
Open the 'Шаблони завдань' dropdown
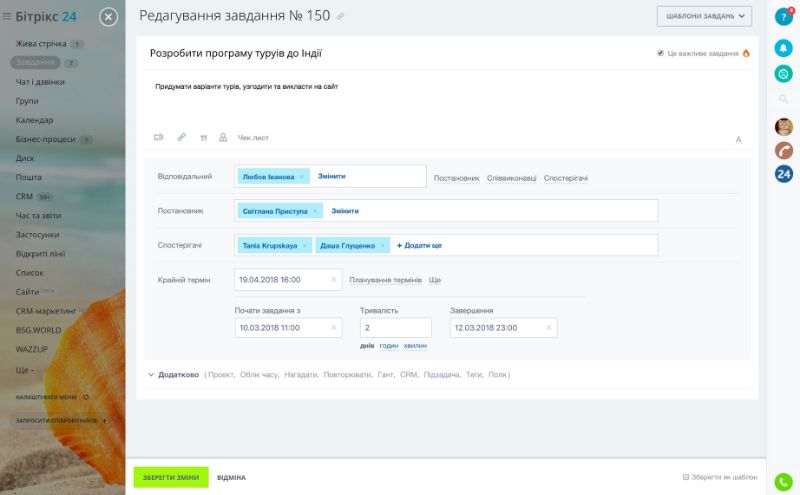[704, 16]
